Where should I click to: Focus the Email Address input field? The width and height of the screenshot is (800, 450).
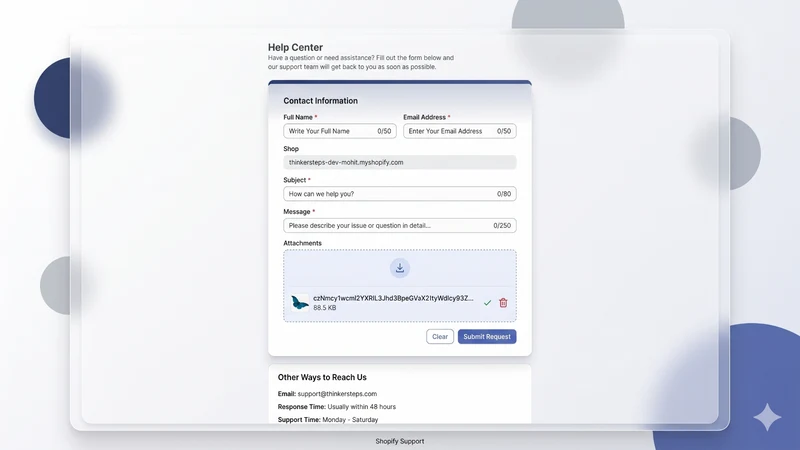[x=460, y=131]
